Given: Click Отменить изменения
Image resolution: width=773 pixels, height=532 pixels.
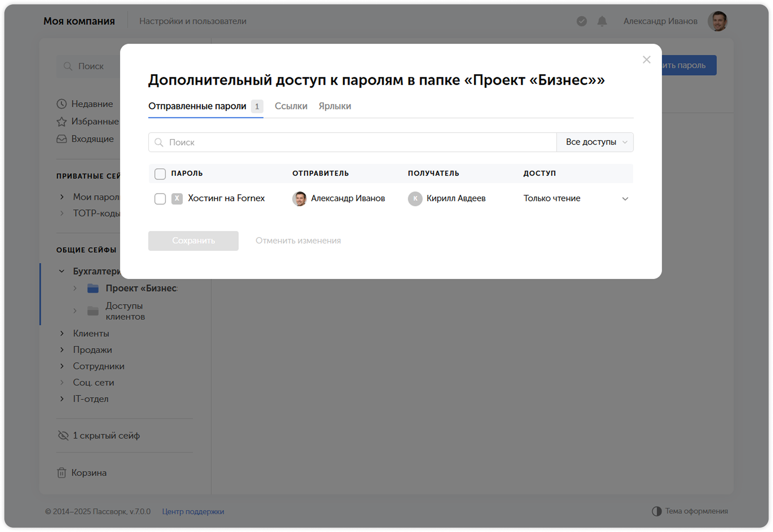Looking at the screenshot, I should tap(298, 241).
